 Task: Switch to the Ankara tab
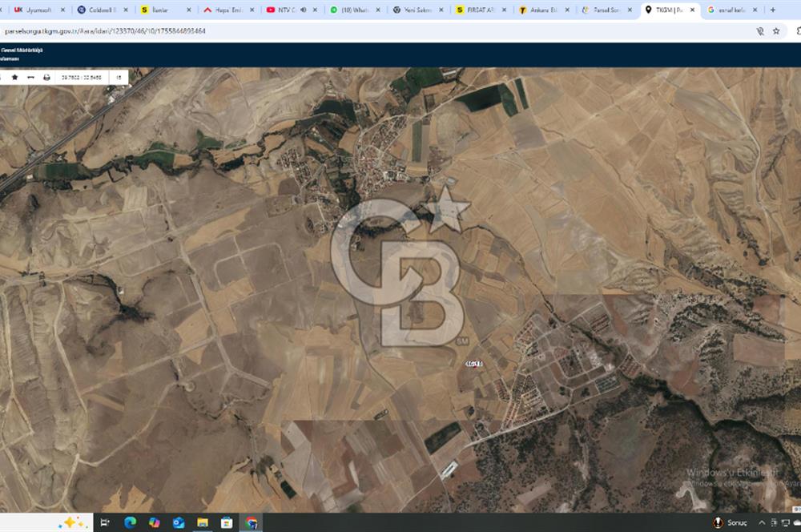coord(543,10)
